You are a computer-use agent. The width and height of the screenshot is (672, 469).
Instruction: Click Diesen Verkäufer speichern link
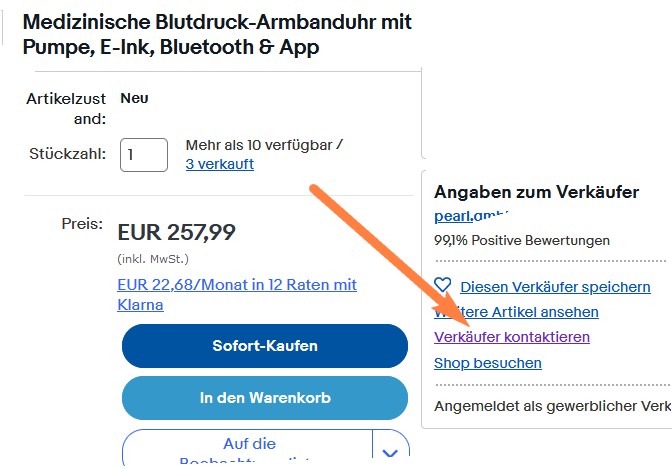(x=555, y=287)
